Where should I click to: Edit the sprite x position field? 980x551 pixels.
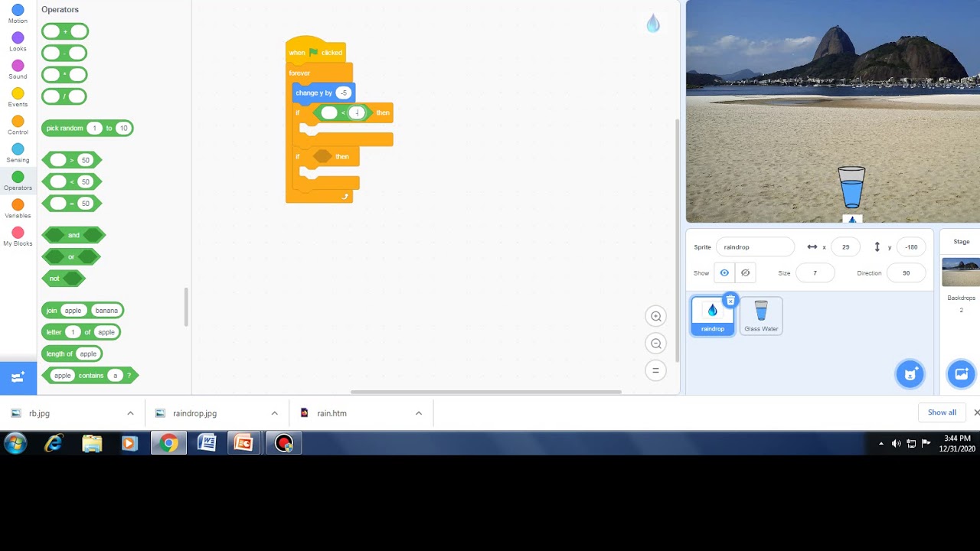click(845, 247)
